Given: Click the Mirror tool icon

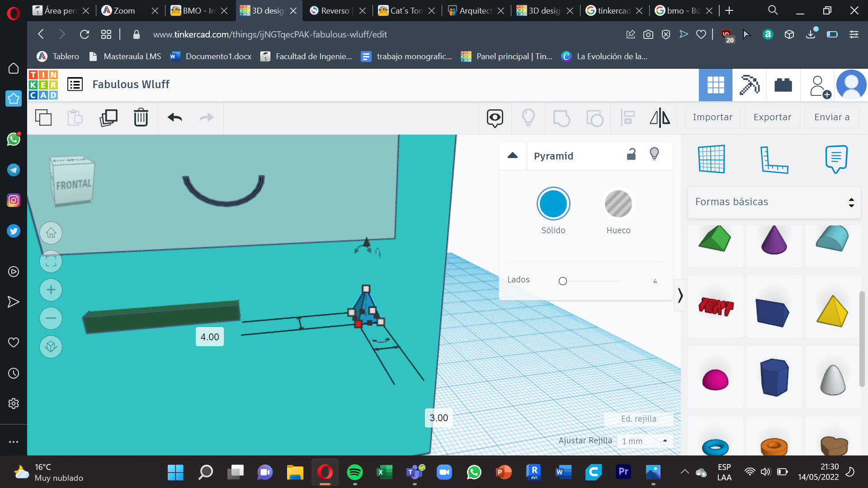Looking at the screenshot, I should [660, 118].
